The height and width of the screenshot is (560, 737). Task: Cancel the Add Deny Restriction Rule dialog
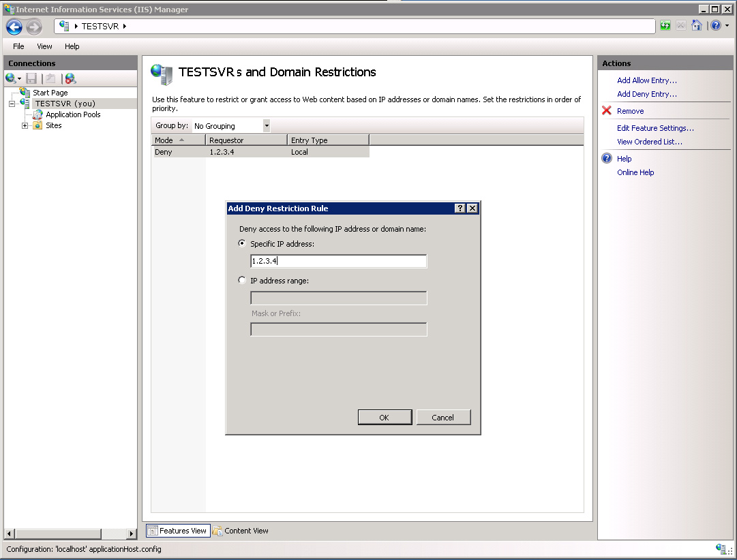click(x=443, y=417)
